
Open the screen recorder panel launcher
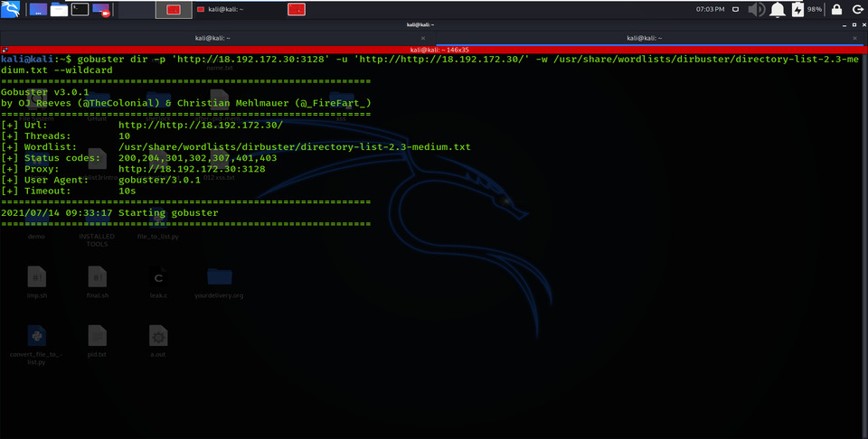(x=100, y=9)
